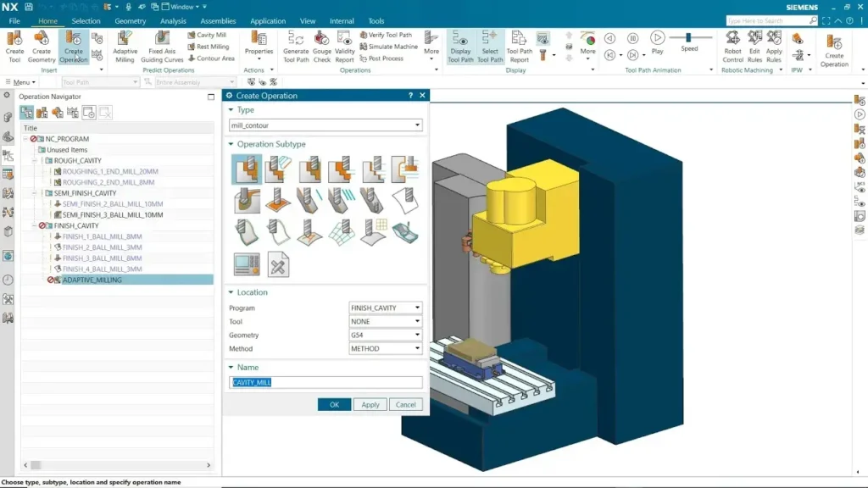The width and height of the screenshot is (868, 488).
Task: Switch to the Geometry tab
Action: (x=130, y=20)
